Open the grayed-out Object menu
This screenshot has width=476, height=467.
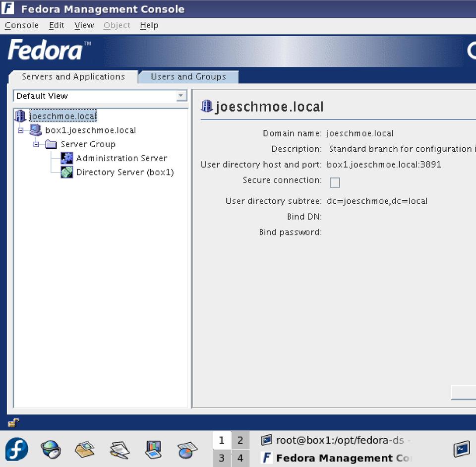117,25
